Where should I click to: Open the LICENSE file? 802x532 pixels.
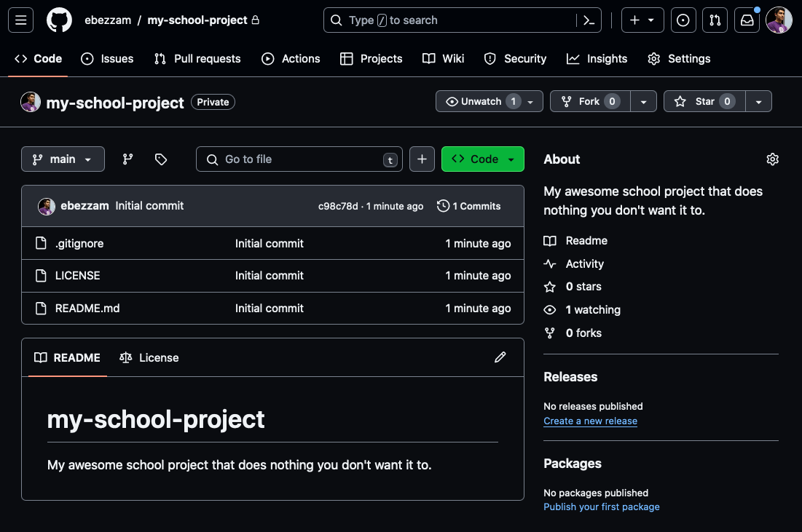click(x=77, y=275)
